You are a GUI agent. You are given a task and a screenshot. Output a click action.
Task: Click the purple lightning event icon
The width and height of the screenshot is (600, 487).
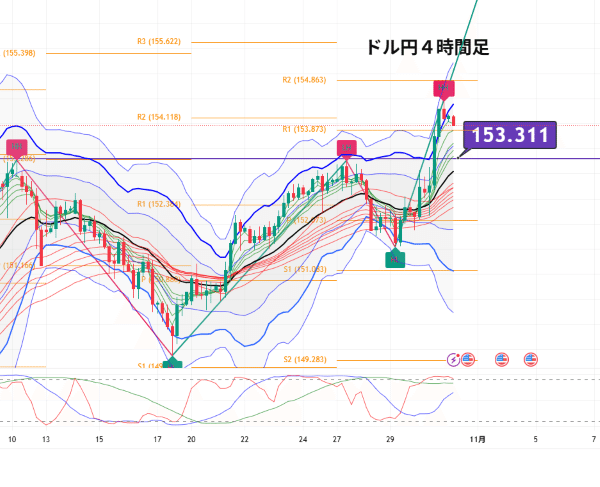(453, 360)
